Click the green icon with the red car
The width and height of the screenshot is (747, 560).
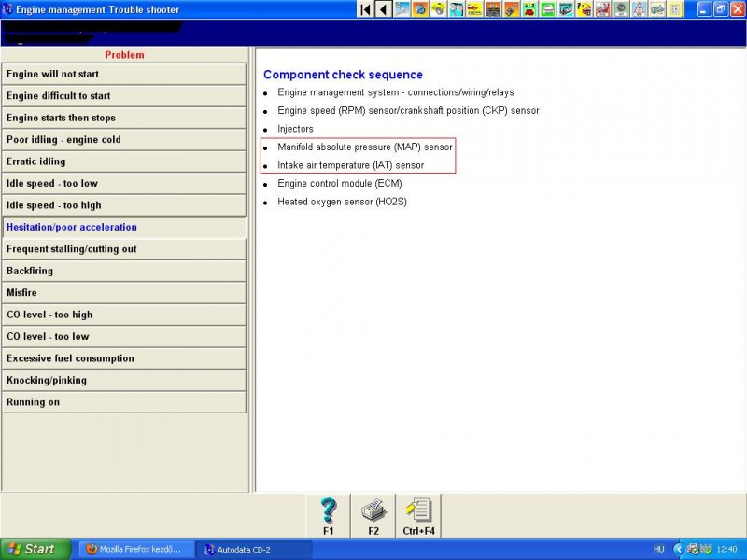[529, 9]
